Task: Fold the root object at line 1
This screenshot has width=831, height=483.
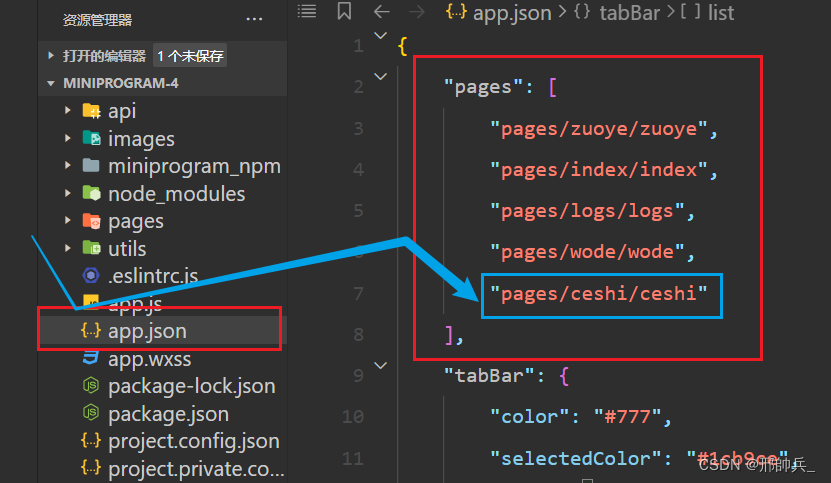Action: [381, 36]
